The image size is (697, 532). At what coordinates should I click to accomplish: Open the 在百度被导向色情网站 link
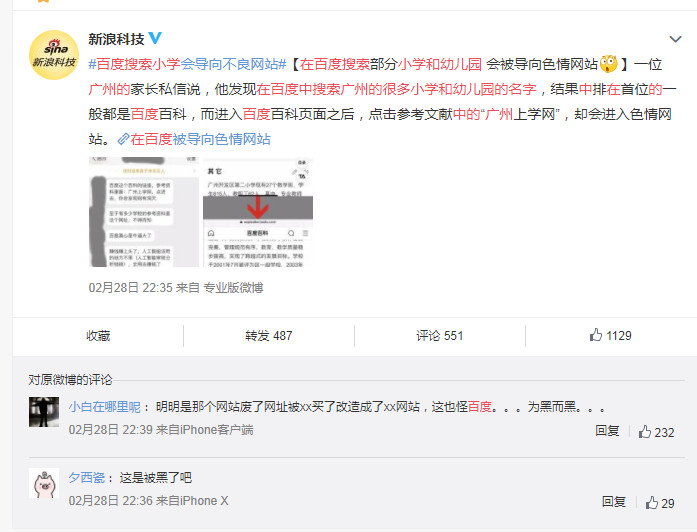[194, 139]
